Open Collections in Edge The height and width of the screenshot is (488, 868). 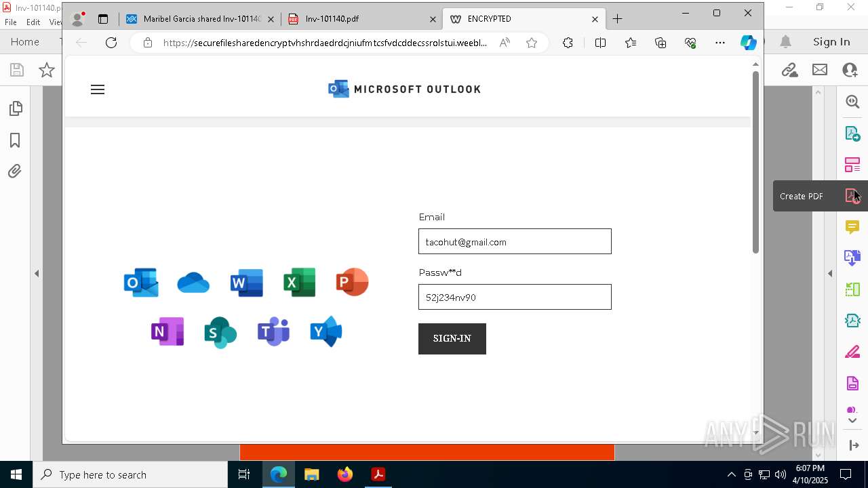pyautogui.click(x=660, y=43)
